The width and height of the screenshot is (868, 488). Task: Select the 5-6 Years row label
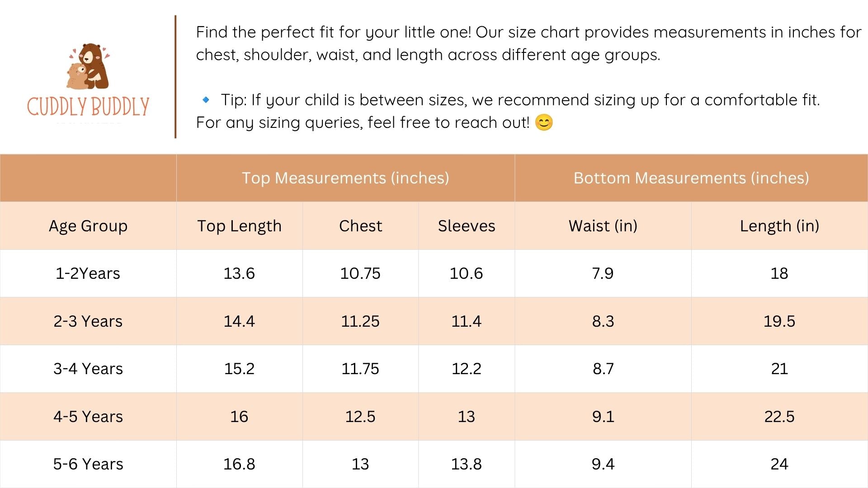point(88,464)
